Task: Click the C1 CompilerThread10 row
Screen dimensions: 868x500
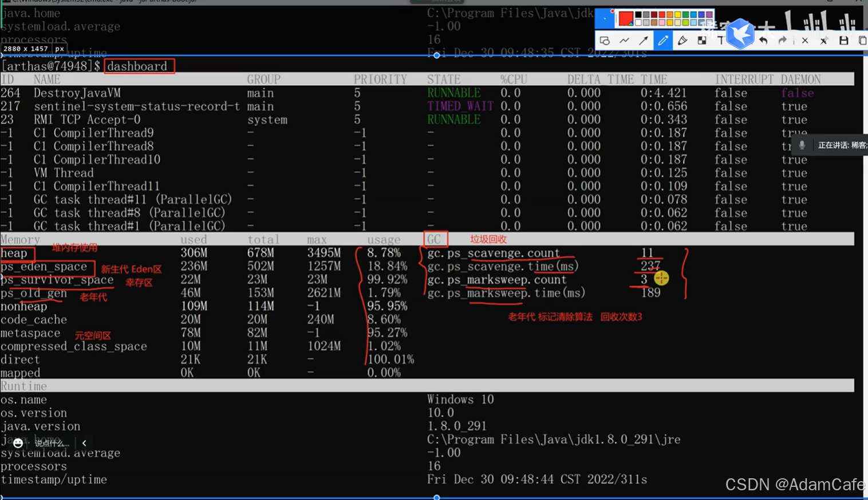Action: click(427, 160)
